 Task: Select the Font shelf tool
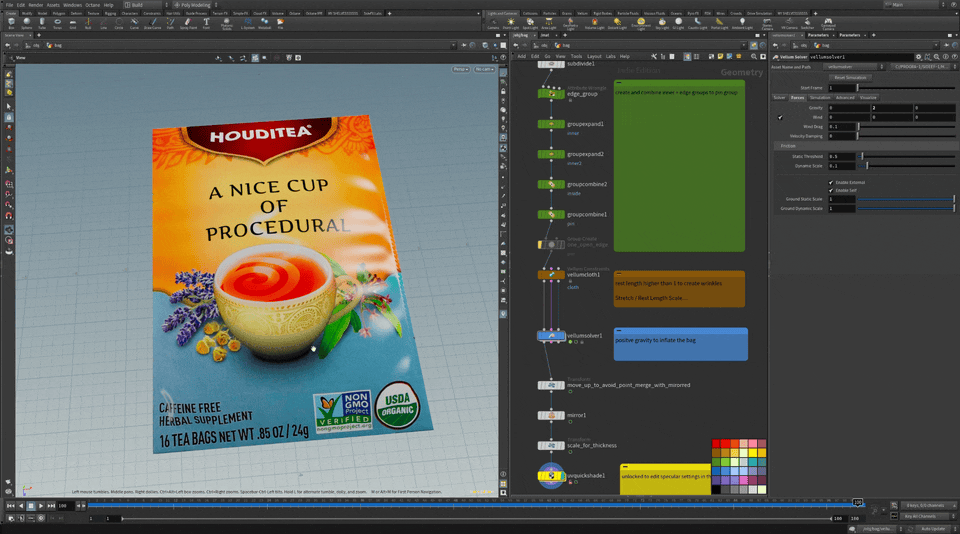pos(206,23)
